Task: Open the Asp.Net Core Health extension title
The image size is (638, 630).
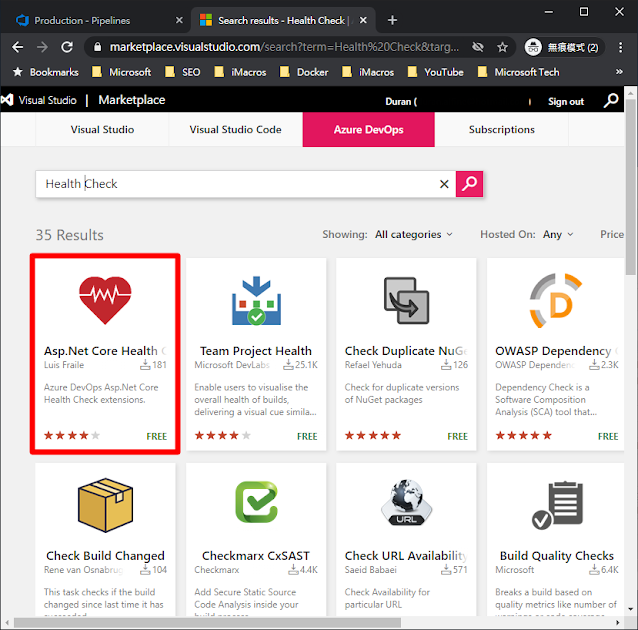Action: point(105,351)
